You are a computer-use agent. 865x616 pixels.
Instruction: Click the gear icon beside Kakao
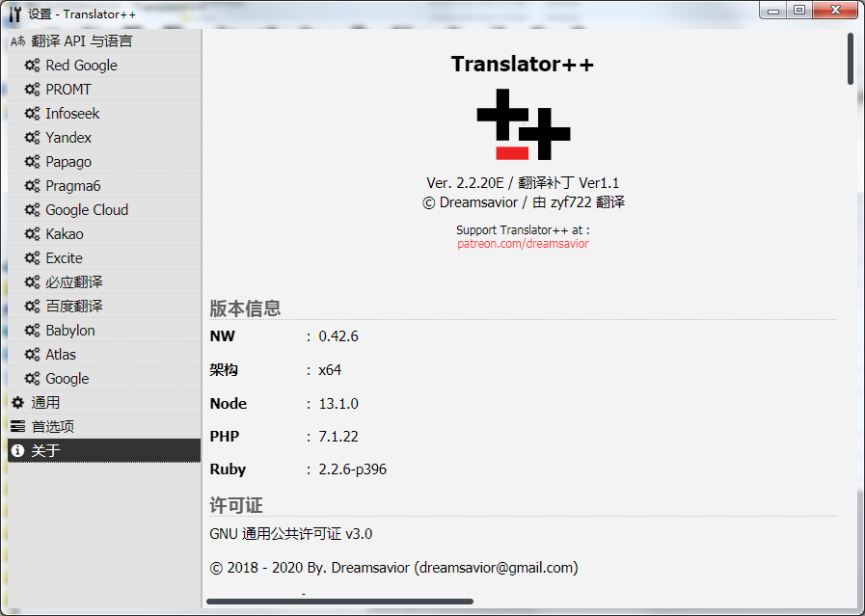pyautogui.click(x=32, y=234)
